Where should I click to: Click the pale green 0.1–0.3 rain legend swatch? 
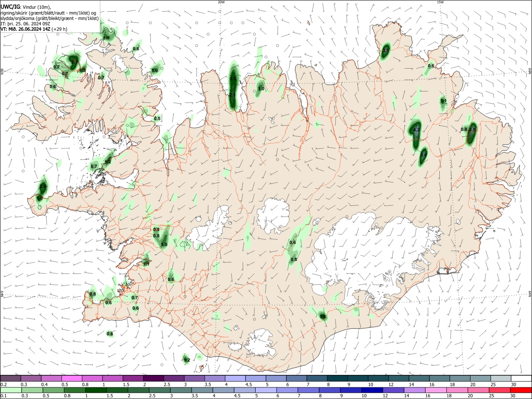click(x=11, y=390)
